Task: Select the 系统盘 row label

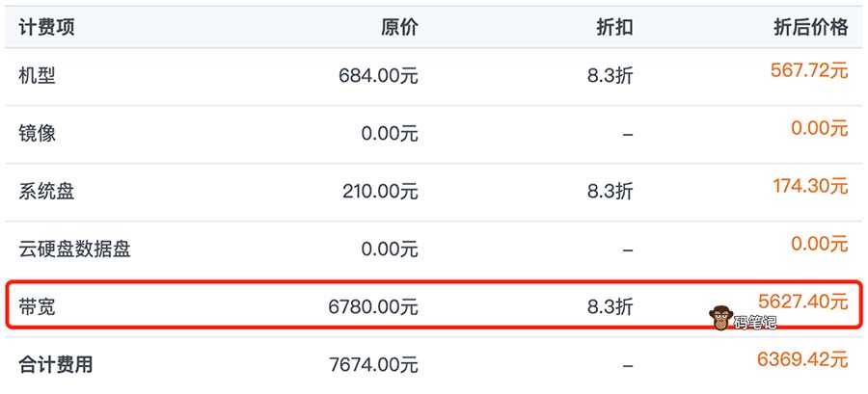Action: (x=46, y=192)
